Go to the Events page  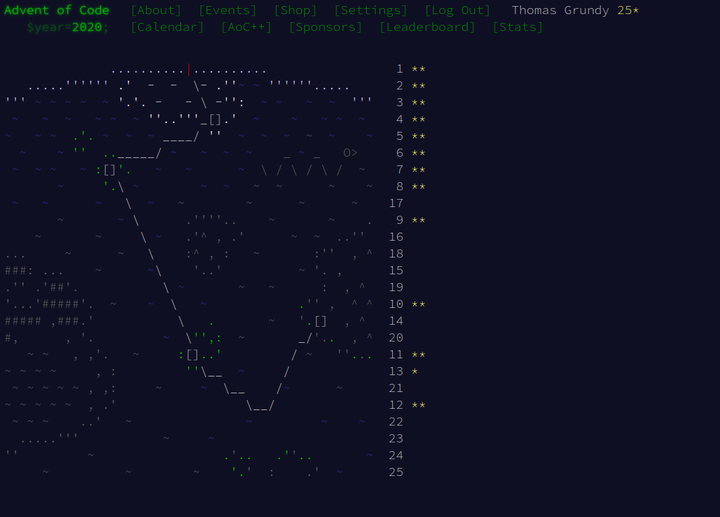[x=228, y=10]
